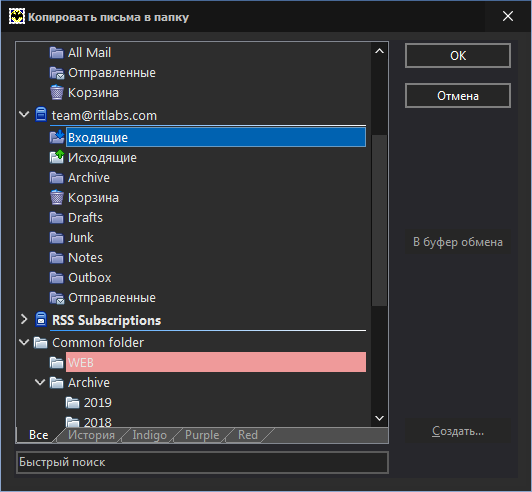The width and height of the screenshot is (532, 492).
Task: Collapse the team@ritlabs.com account tree
Action: point(24,114)
